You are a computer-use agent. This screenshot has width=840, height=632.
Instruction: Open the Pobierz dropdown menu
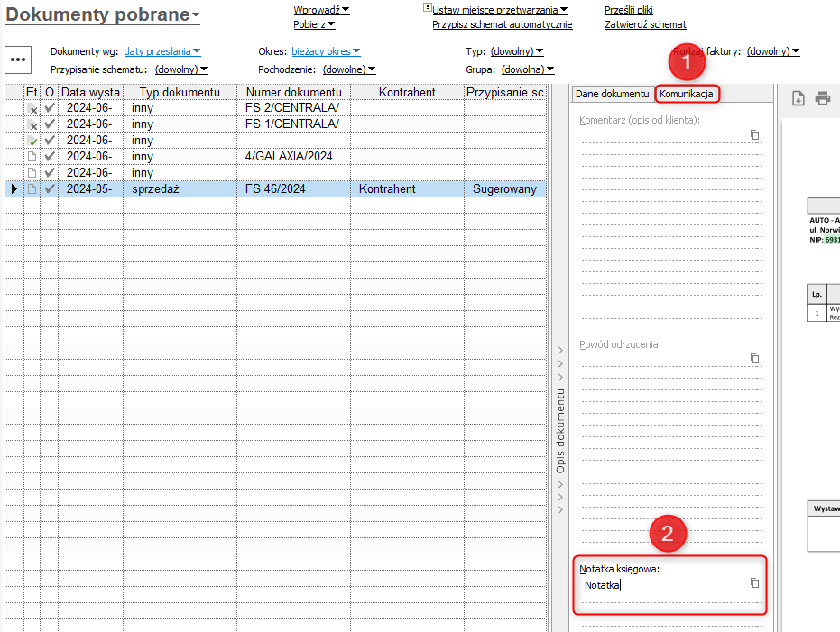tap(314, 24)
